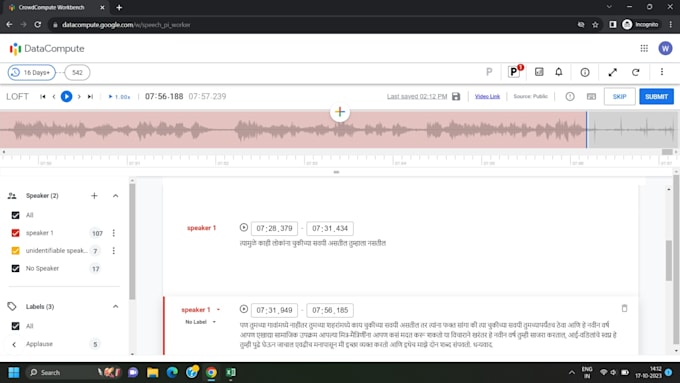Viewport: 680px width, 383px height.
Task: Play the segment starting 07:31.949
Action: 244,309
